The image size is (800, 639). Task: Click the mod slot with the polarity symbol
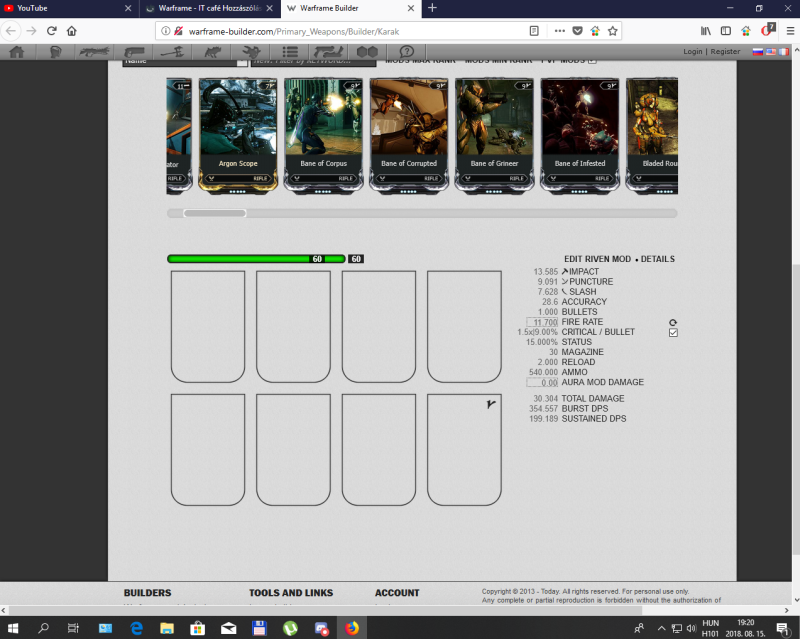pos(464,450)
